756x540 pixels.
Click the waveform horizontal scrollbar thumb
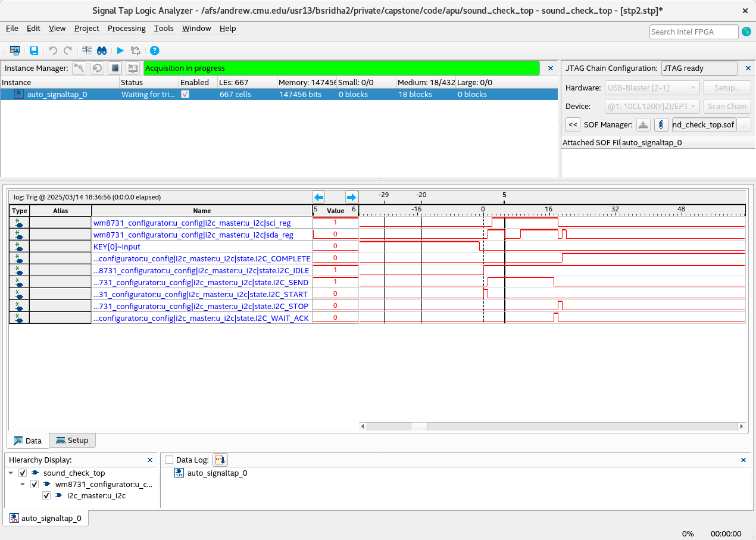[x=419, y=426]
